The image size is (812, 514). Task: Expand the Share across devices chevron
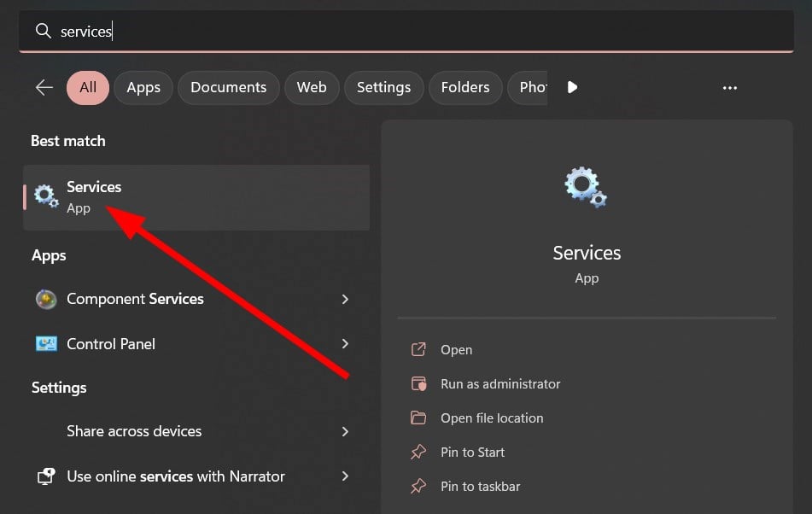(x=345, y=432)
